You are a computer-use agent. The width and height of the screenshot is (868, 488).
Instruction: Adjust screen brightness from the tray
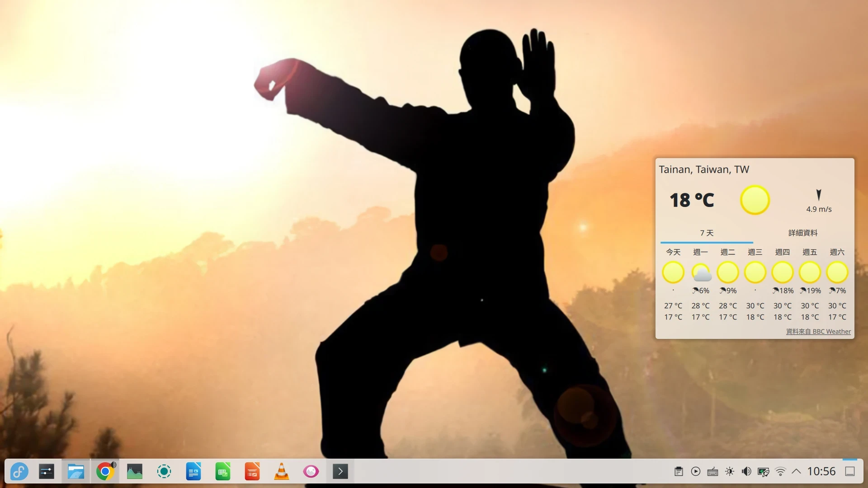click(x=730, y=471)
